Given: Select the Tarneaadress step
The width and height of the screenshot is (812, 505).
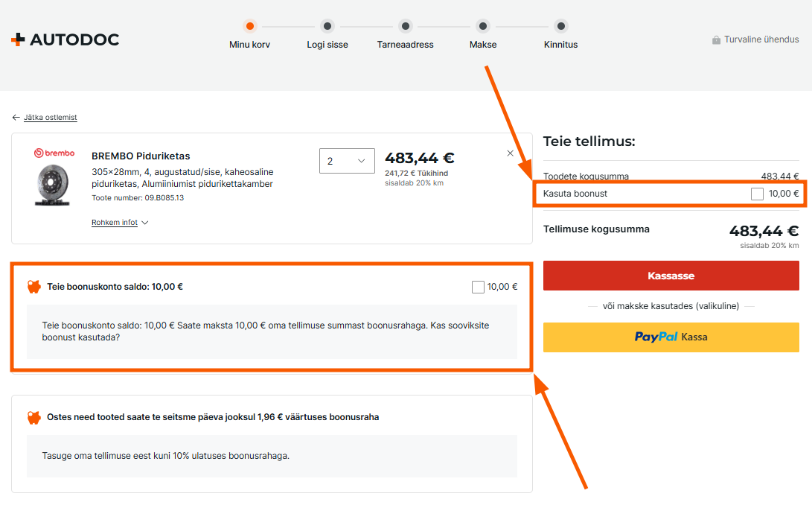Looking at the screenshot, I should [x=405, y=26].
